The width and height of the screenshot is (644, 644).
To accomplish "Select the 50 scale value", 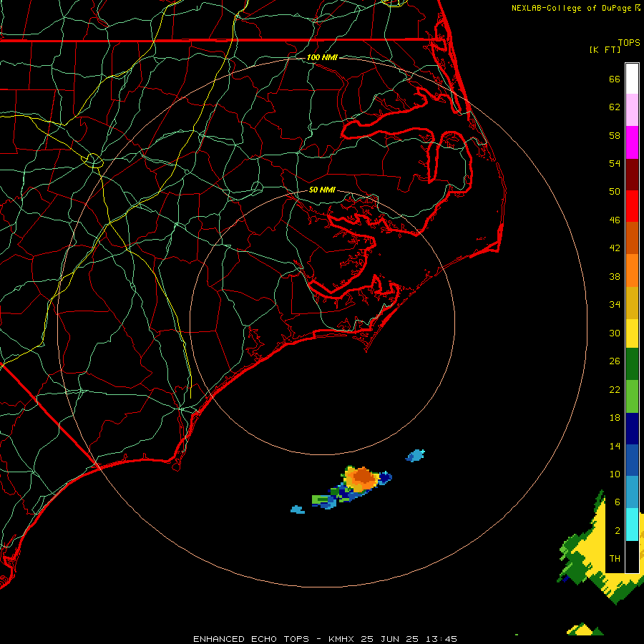I will [x=615, y=192].
